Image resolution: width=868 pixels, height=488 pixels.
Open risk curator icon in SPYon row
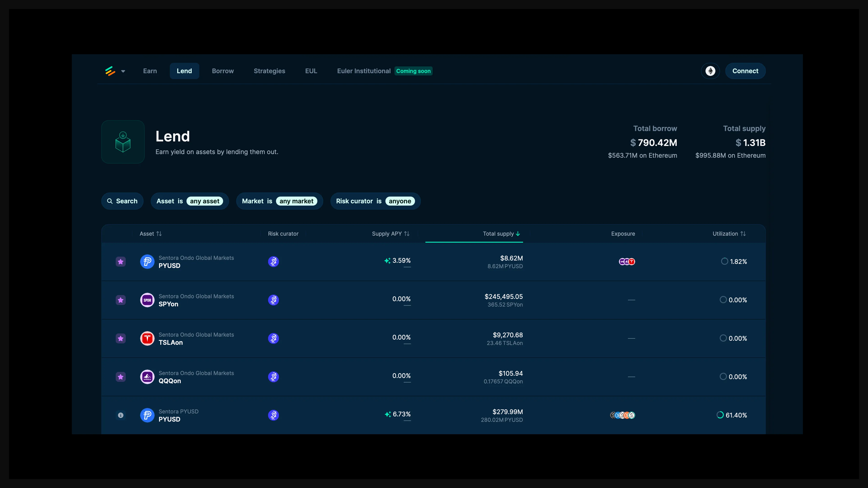point(273,300)
